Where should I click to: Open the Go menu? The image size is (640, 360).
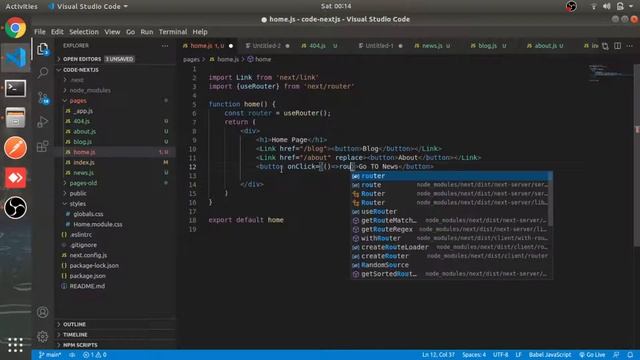(x=130, y=32)
